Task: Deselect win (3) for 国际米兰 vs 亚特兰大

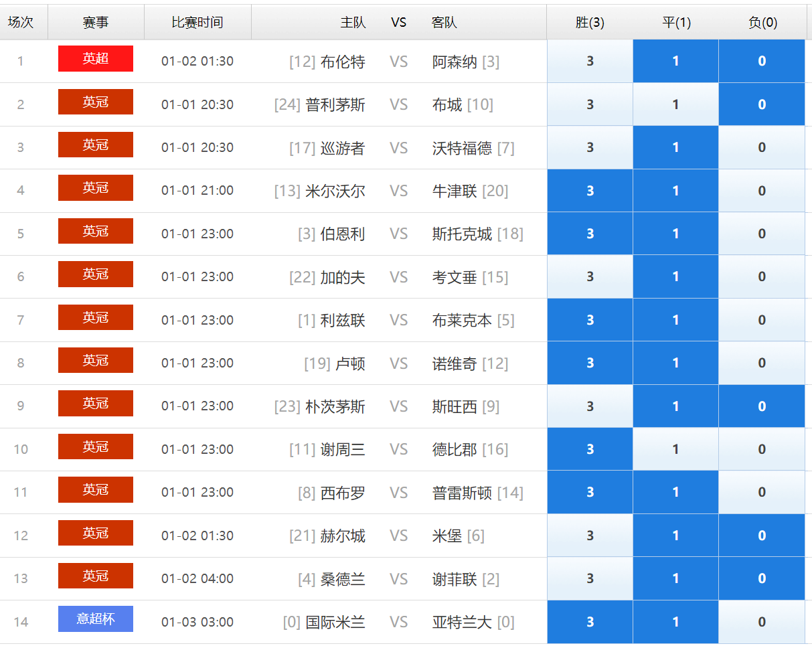Action: tap(590, 622)
